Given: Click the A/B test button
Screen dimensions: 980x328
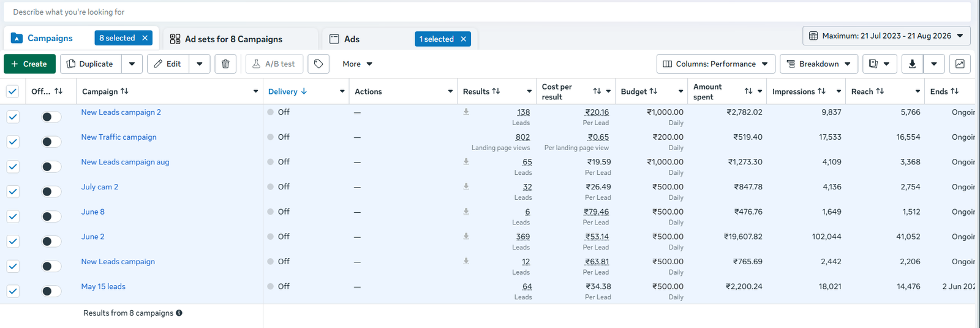Looking at the screenshot, I should [274, 64].
